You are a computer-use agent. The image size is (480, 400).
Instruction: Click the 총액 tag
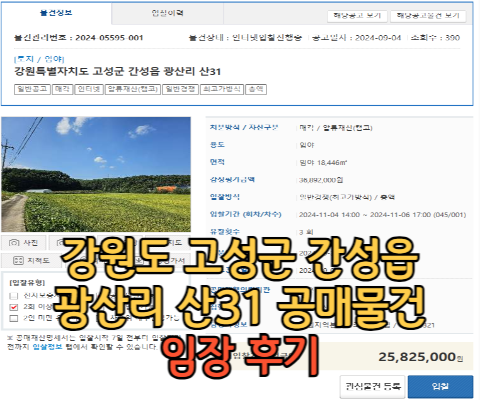click(x=256, y=89)
